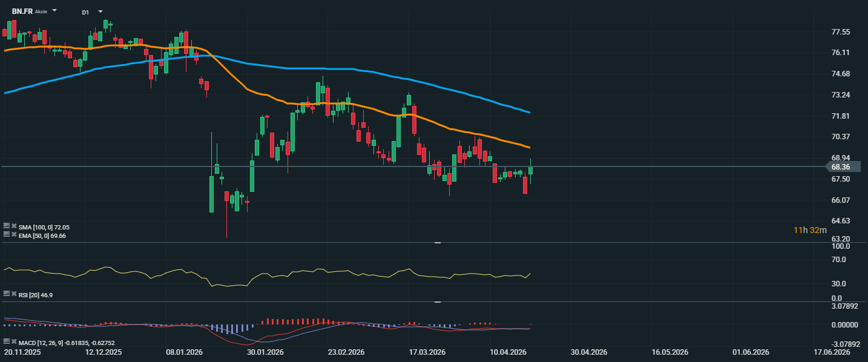
Task: Open the RSI indicator settings icon
Action: pos(7,294)
